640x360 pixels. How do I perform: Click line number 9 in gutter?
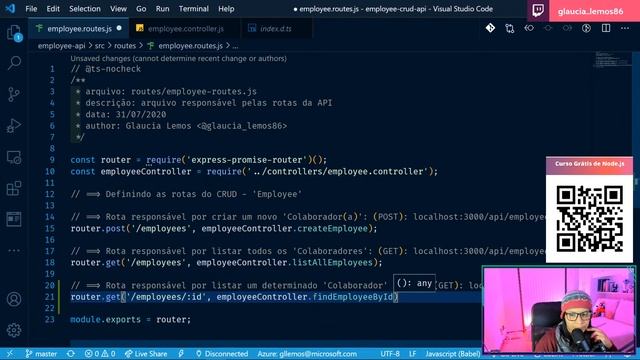click(52, 160)
